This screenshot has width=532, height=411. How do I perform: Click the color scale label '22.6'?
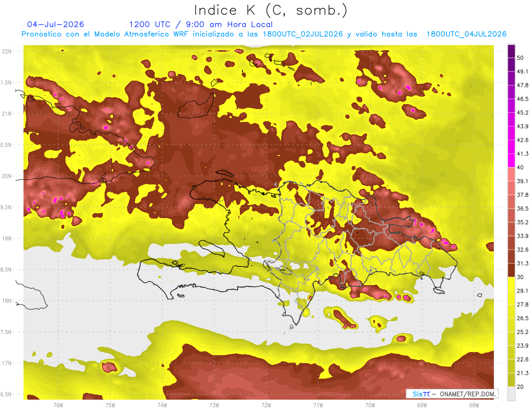pos(522,360)
